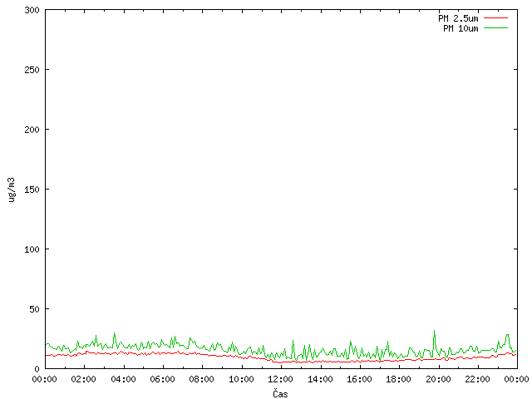Click the 250 y-axis value
Image resolution: width=532 pixels, height=399 pixels.
(x=32, y=70)
